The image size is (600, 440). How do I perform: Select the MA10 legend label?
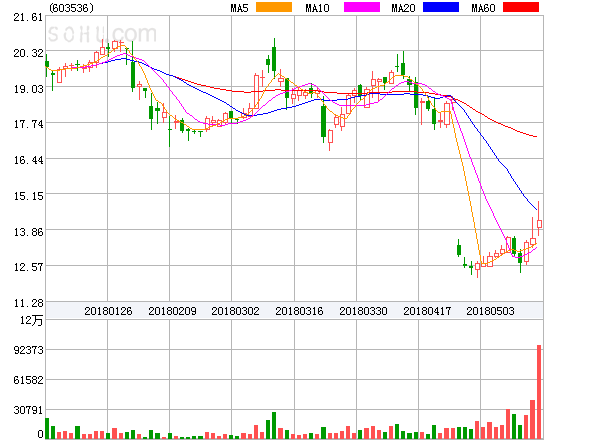point(317,8)
